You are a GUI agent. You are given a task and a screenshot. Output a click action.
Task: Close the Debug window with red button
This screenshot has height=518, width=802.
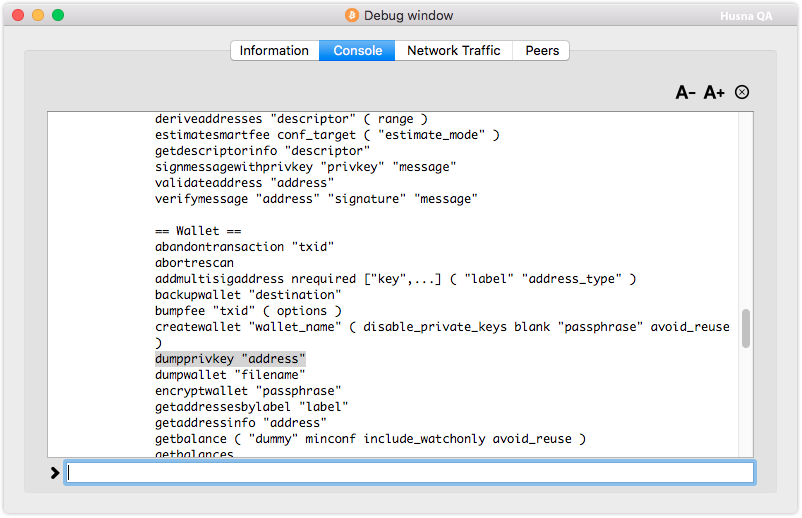point(18,15)
